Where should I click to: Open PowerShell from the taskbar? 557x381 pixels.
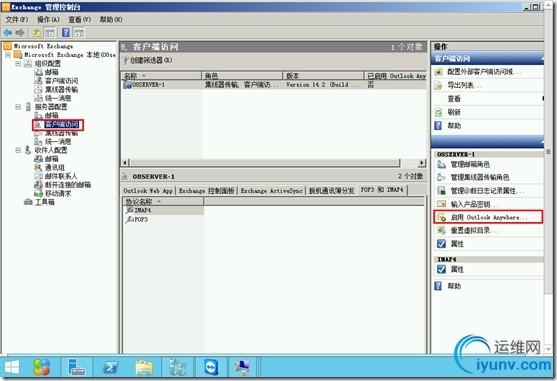(110, 367)
